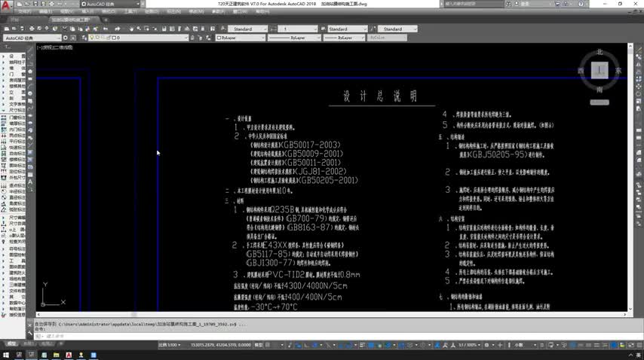Click the new drawing tab plus button

106,20
